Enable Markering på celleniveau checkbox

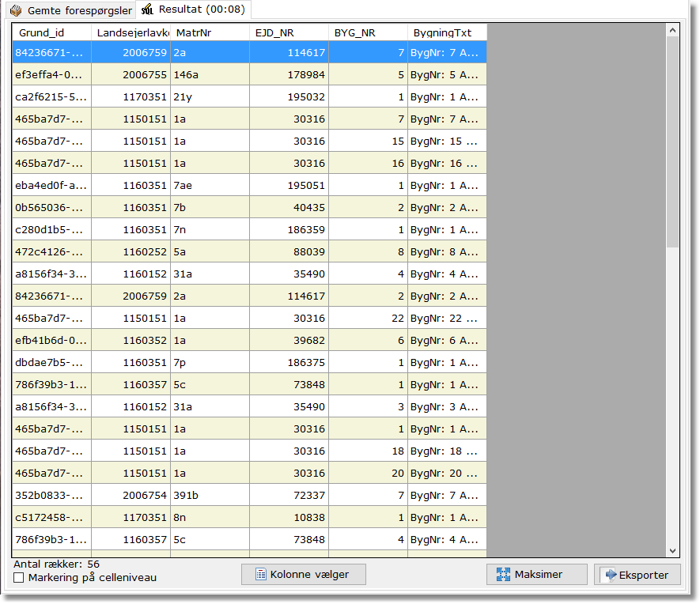tap(19, 578)
